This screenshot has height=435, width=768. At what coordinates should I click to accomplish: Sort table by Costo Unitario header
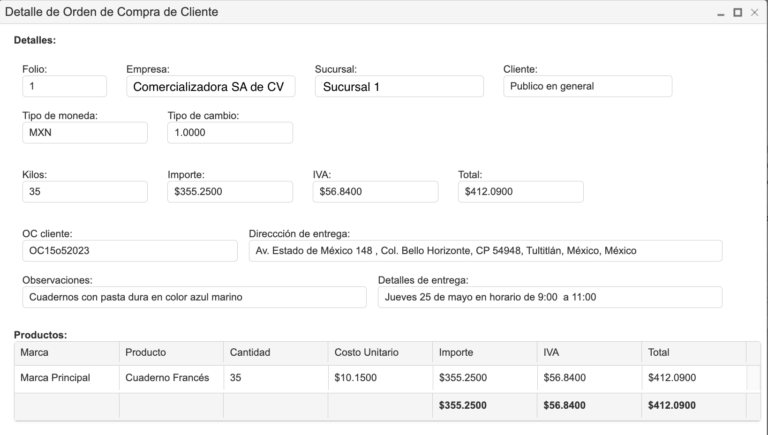[379, 353]
